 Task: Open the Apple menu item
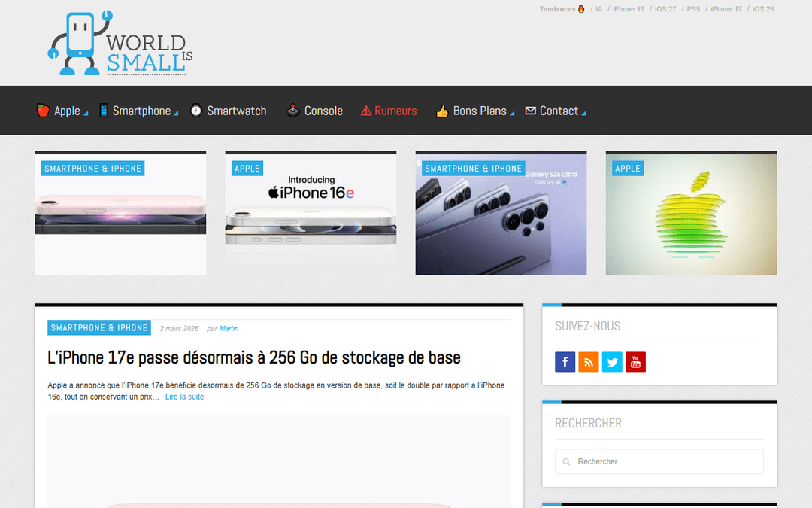point(67,111)
